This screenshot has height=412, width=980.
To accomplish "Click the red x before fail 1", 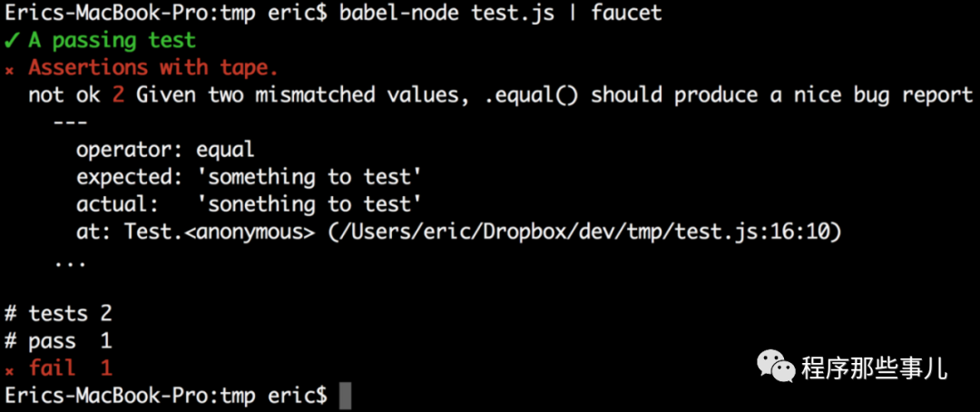I will point(10,370).
